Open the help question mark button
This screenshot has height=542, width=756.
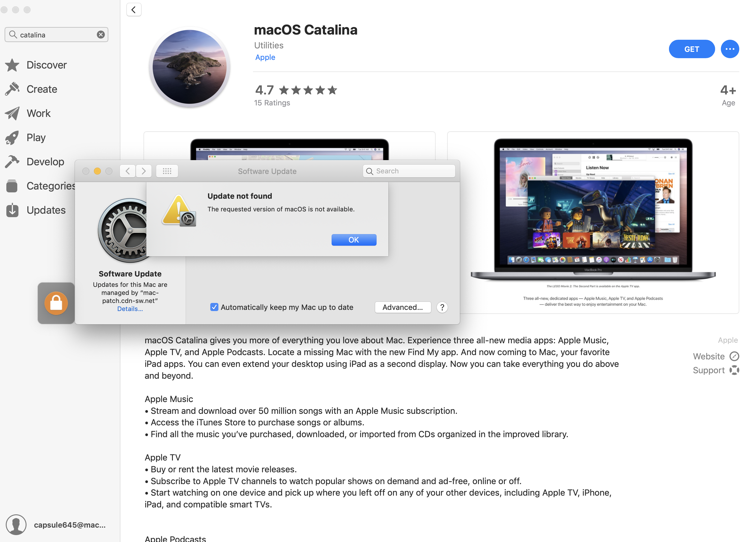[x=442, y=307]
